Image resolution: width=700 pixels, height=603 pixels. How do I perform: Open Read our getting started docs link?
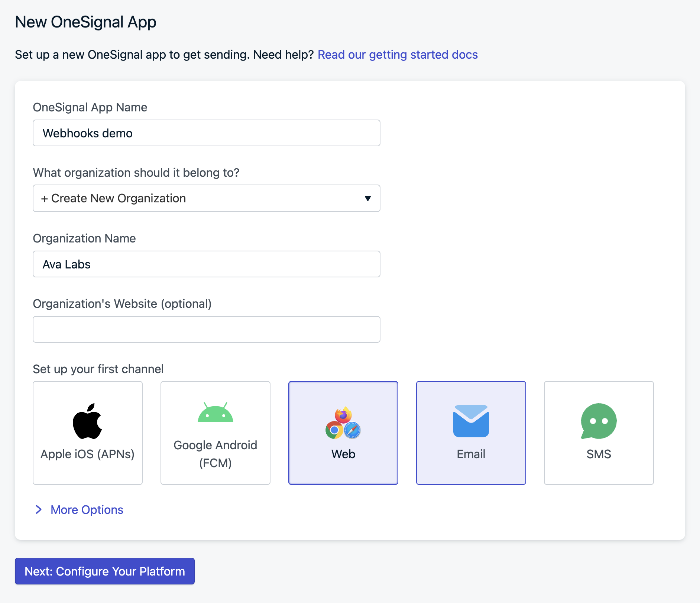398,55
